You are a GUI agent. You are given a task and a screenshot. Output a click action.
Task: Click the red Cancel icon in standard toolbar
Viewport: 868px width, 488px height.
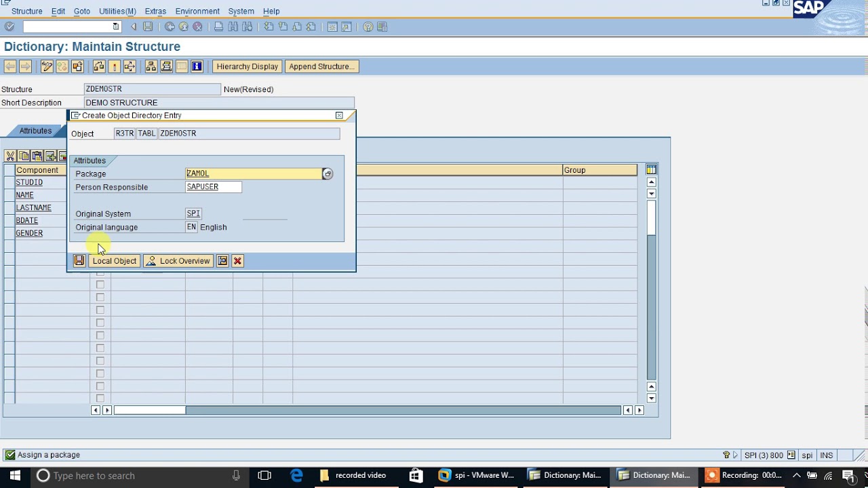(197, 26)
